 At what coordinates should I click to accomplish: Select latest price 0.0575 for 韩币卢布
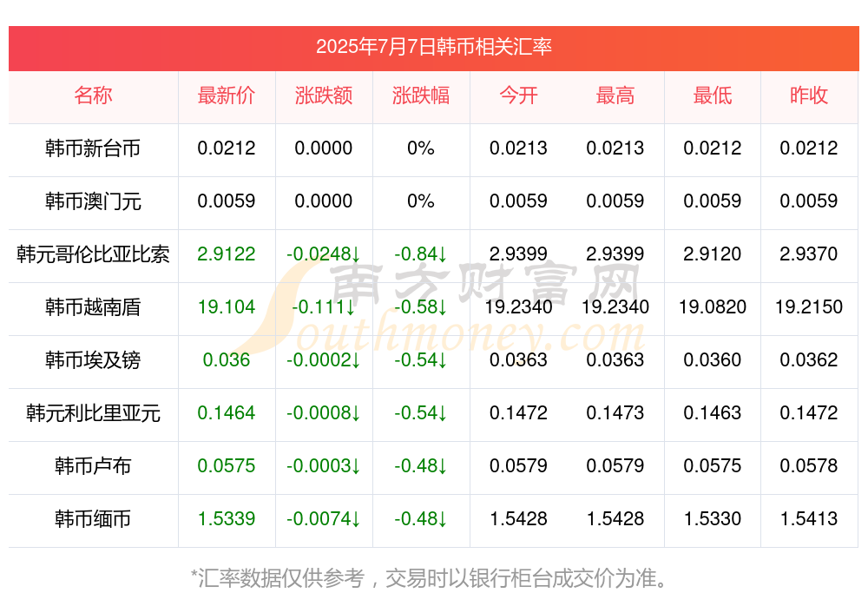pyautogui.click(x=227, y=466)
